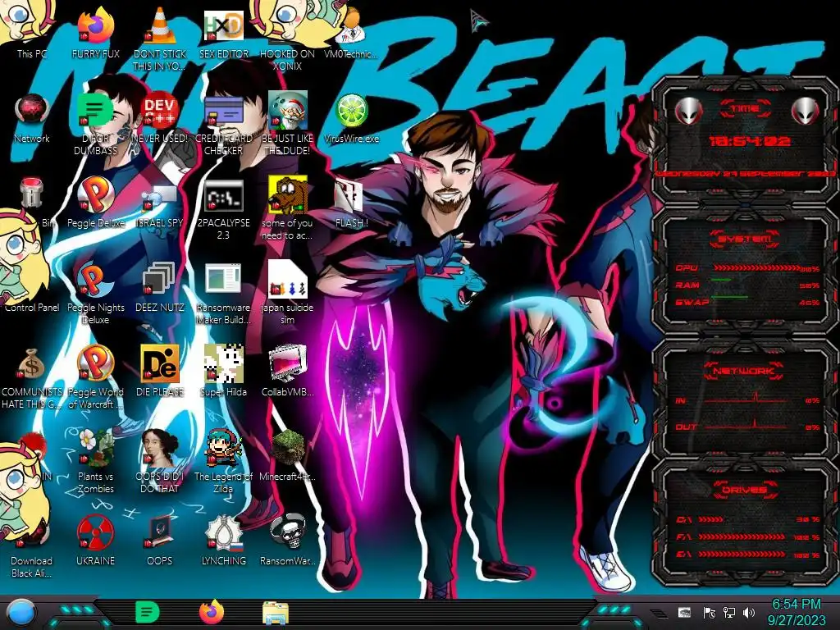Click the SYSTEM header in the widget
The height and width of the screenshot is (630, 840).
[x=745, y=239]
